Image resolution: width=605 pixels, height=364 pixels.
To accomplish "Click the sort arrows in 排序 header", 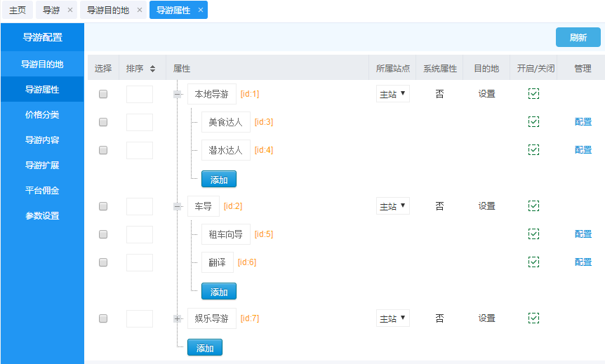I will coord(152,69).
